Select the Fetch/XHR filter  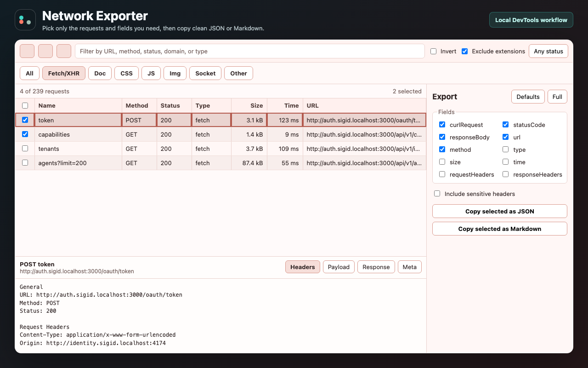click(x=64, y=73)
